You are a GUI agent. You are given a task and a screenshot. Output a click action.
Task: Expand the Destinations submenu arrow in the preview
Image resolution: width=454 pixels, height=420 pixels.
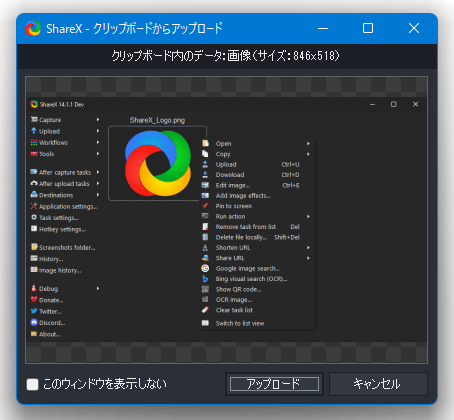click(x=98, y=195)
